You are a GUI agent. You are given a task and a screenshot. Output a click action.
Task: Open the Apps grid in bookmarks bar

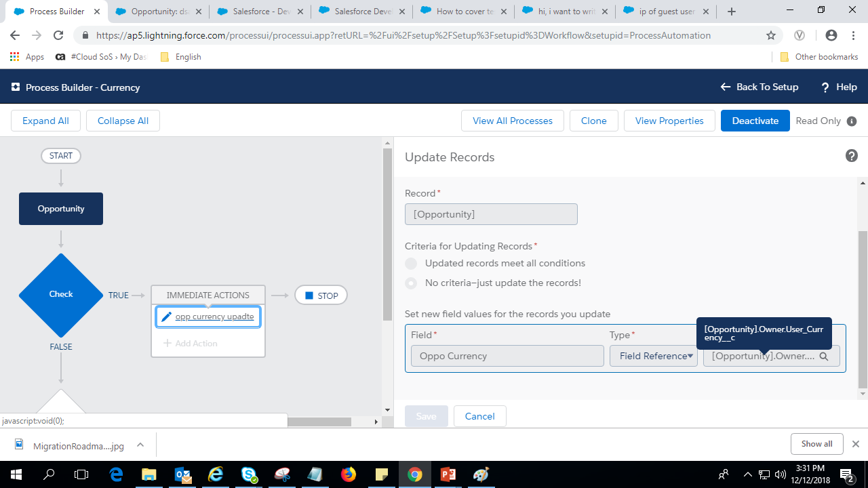click(x=27, y=57)
